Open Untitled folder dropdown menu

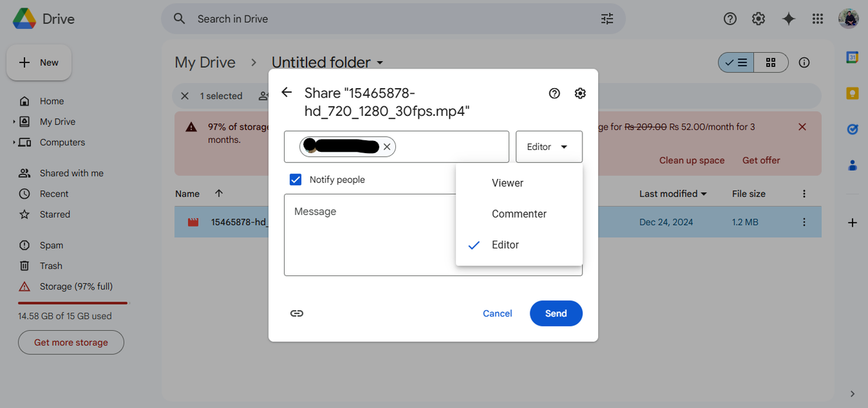(x=380, y=63)
